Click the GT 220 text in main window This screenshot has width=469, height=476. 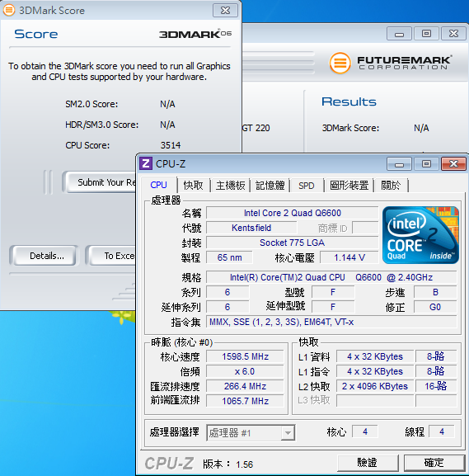(x=256, y=128)
